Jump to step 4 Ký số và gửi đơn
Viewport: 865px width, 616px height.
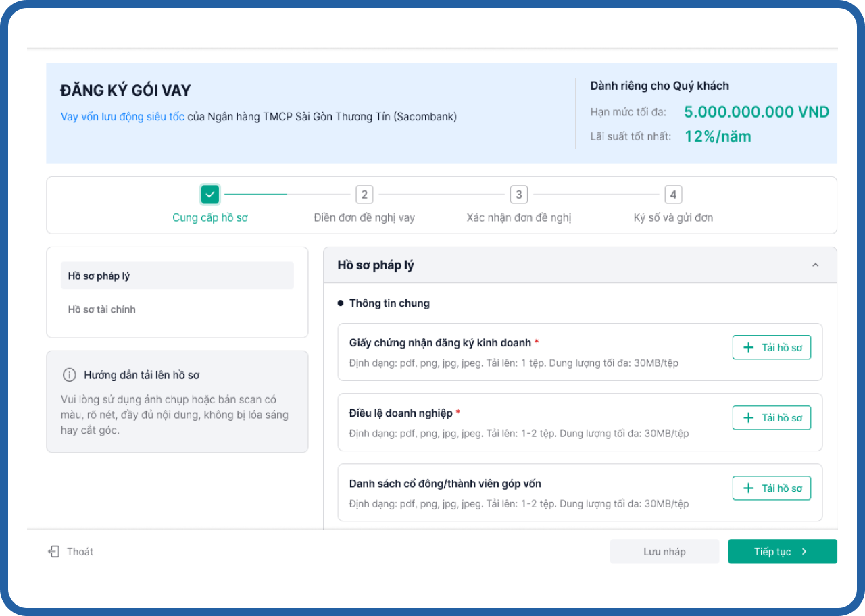(x=672, y=195)
